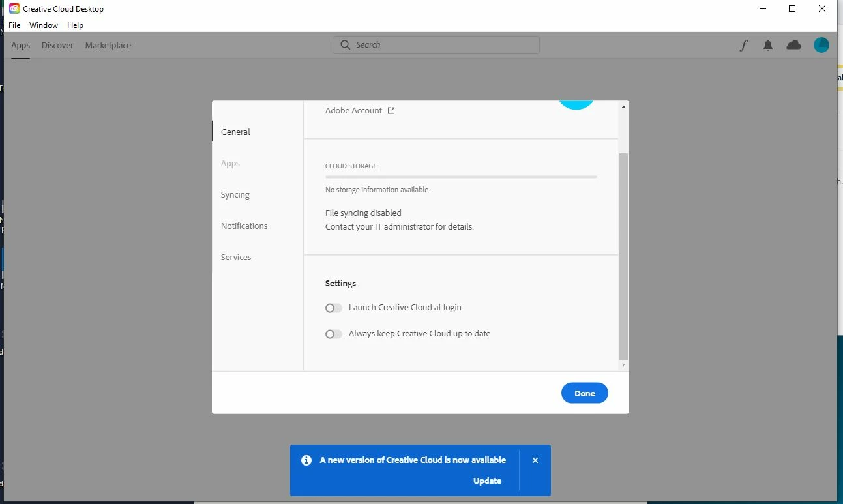The image size is (843, 504).
Task: Switch to the Marketplace tab
Action: pyautogui.click(x=108, y=46)
